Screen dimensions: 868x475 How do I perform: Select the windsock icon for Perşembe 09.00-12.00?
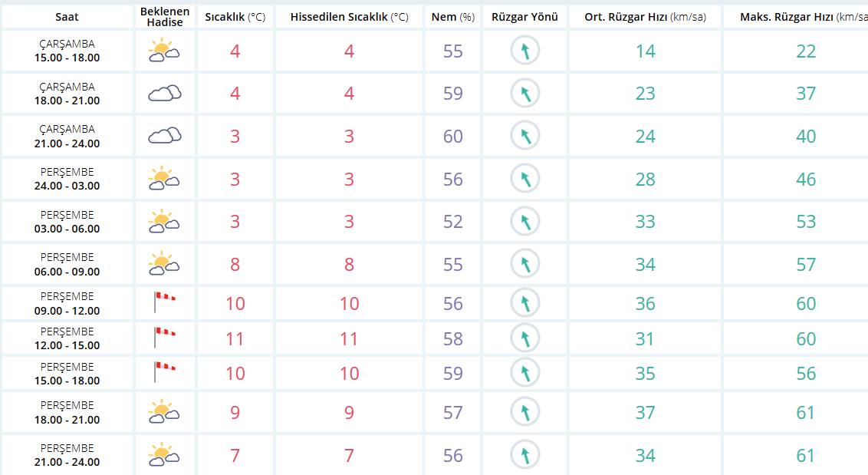[x=163, y=302]
